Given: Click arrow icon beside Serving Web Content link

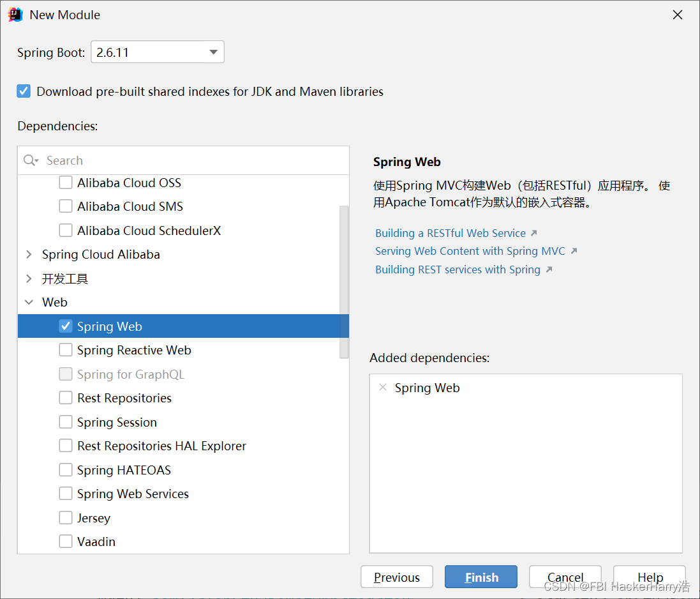Looking at the screenshot, I should tap(574, 251).
